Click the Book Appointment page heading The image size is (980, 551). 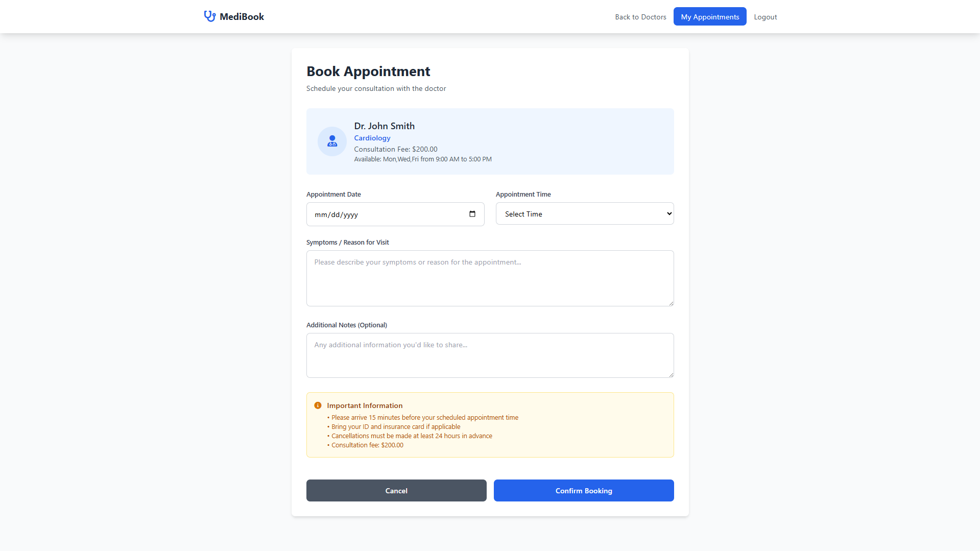click(368, 71)
